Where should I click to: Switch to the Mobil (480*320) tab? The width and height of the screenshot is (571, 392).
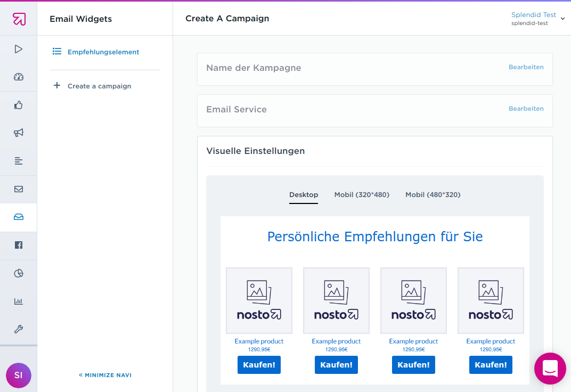pos(433,195)
